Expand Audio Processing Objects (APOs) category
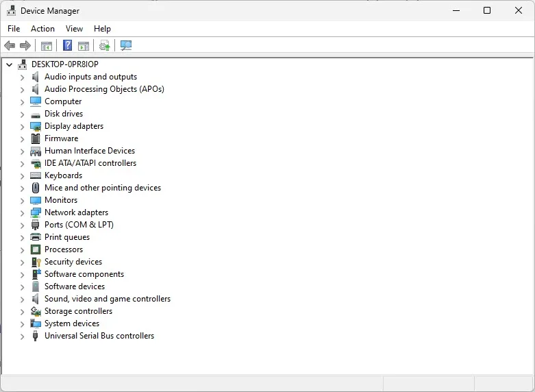535x392 pixels. [22, 90]
